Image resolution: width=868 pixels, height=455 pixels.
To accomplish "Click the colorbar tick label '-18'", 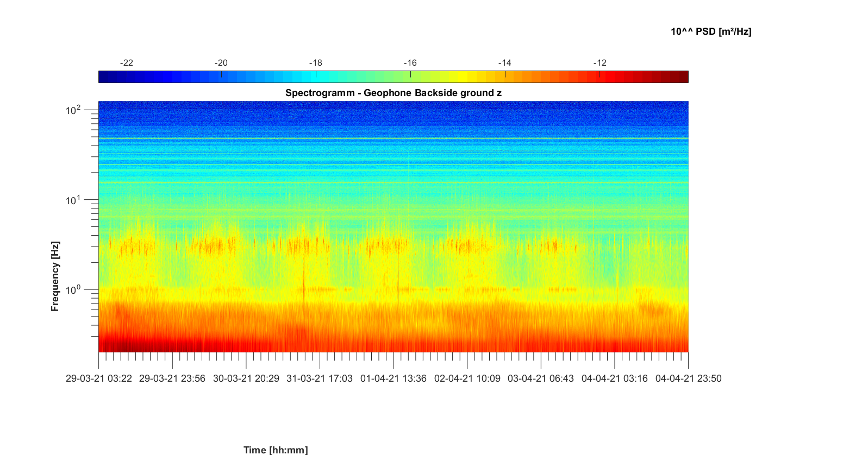I will pos(316,63).
